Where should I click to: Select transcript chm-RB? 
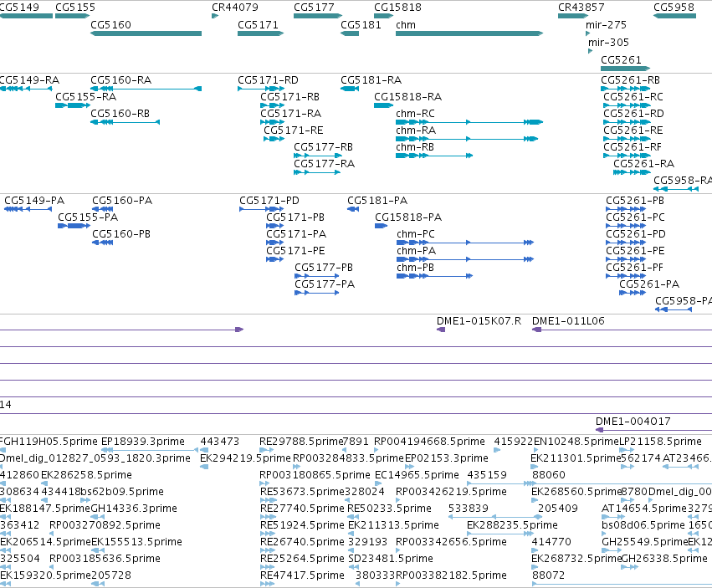click(434, 156)
